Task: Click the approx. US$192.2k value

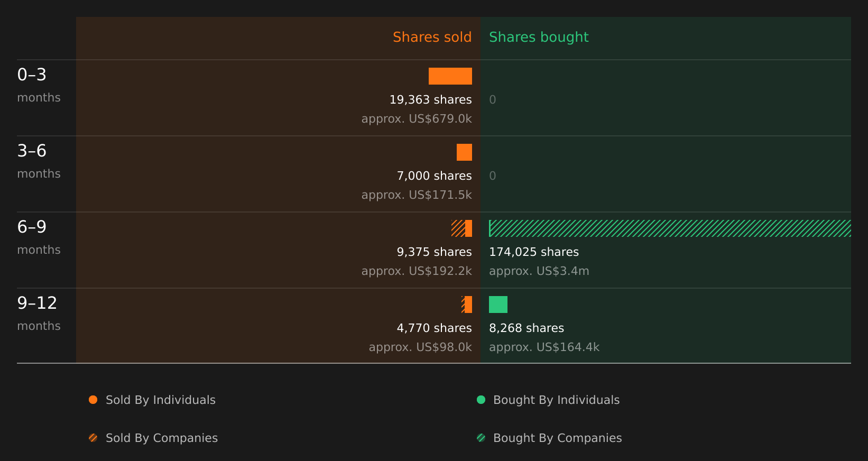Action: click(x=417, y=271)
